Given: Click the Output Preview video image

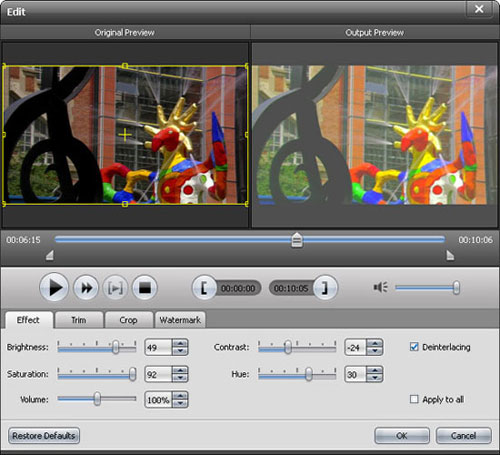Looking at the screenshot, I should tap(375, 135).
